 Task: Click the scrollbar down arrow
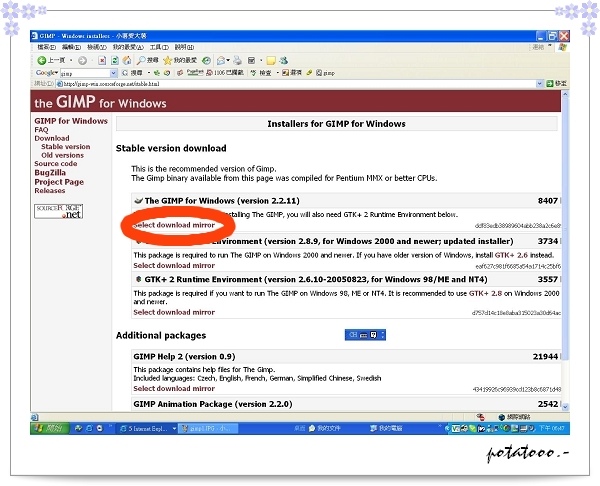click(565, 407)
